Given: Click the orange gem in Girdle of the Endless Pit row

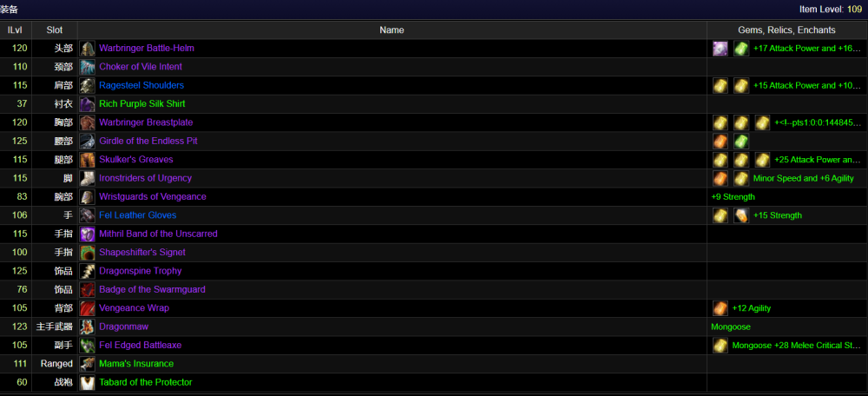Looking at the screenshot, I should pos(720,142).
